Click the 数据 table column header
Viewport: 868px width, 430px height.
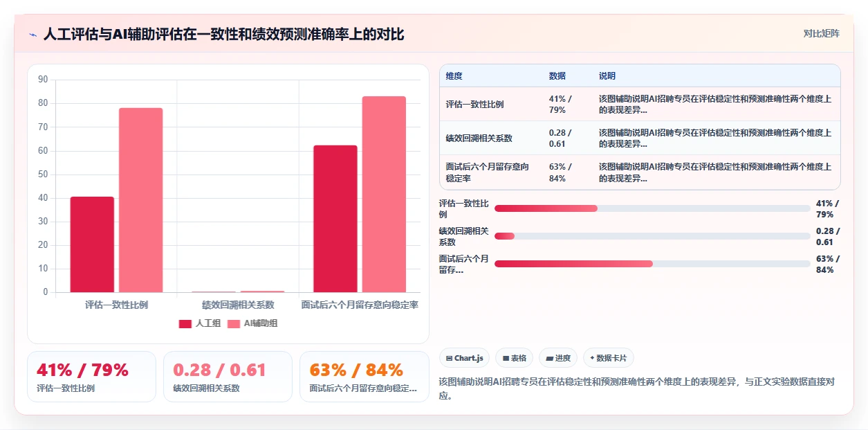tap(557, 76)
